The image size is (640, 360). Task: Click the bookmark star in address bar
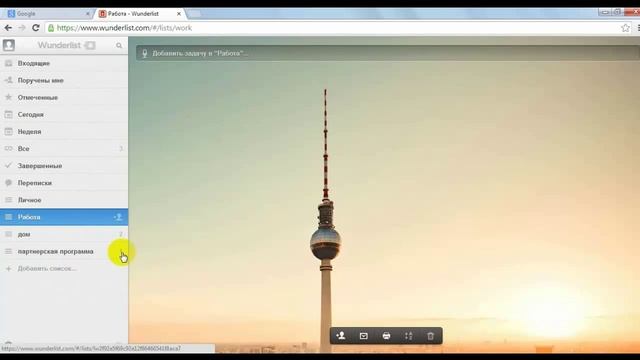coord(625,28)
